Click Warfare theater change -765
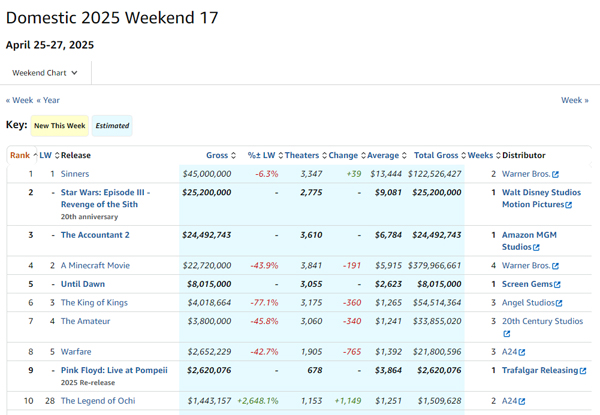The height and width of the screenshot is (415, 600). [352, 352]
